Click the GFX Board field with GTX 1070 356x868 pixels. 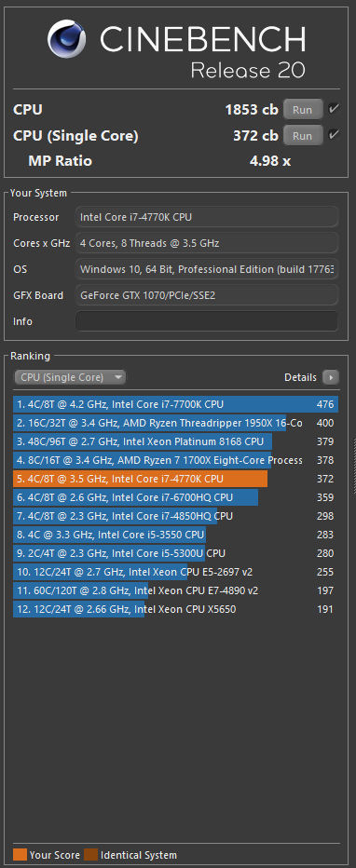pos(207,295)
